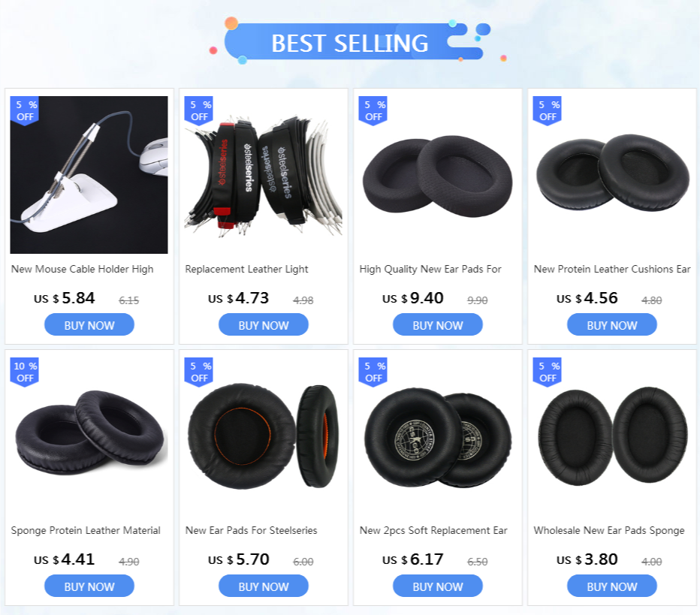Screen dimensions: 700x615
Task: Click BUY NOW under the $5.70 Steelseries ear pads
Action: (264, 586)
